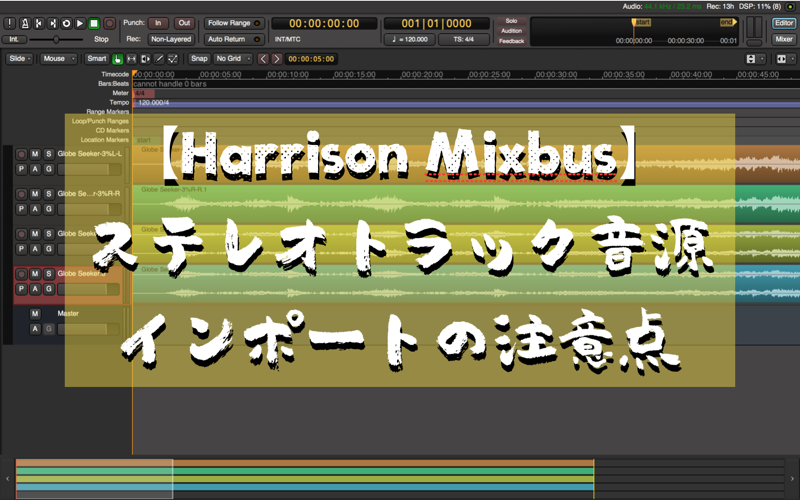The height and width of the screenshot is (500, 800).
Task: Mute the Globe Seeker-3%L-L track
Action: [x=35, y=154]
